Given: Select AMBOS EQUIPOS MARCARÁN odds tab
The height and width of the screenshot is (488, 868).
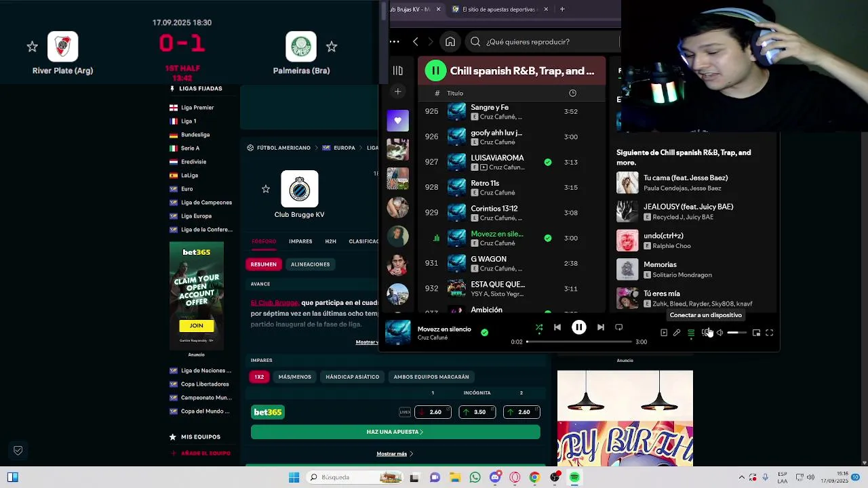Looking at the screenshot, I should 431,377.
